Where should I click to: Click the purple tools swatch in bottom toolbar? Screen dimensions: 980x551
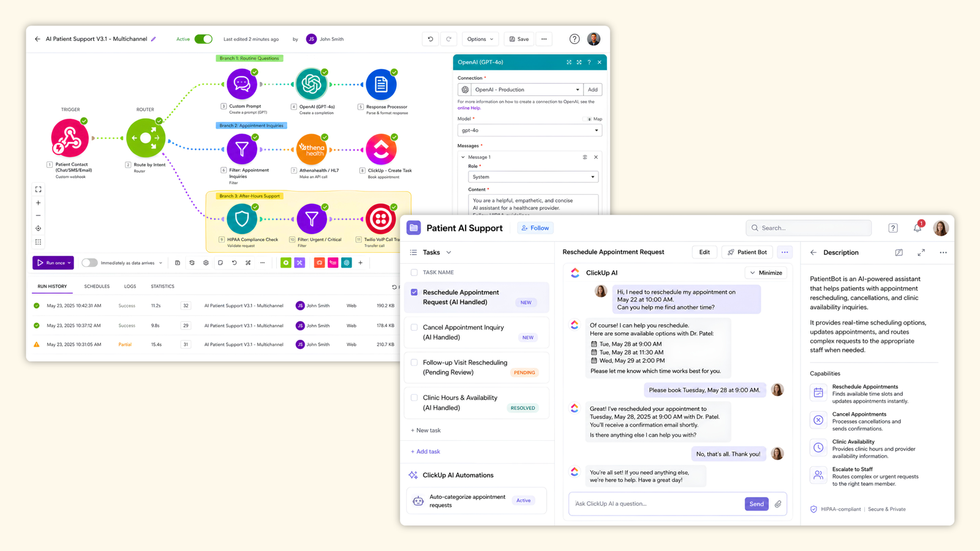[300, 263]
